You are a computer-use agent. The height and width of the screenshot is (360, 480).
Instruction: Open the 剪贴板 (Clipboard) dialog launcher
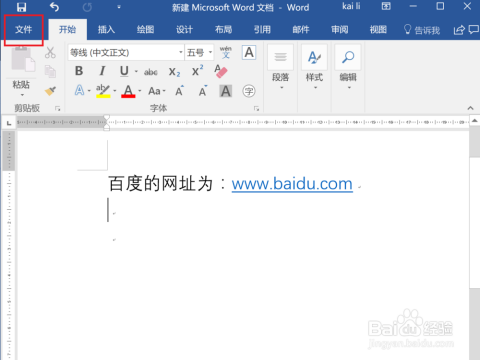[x=58, y=108]
